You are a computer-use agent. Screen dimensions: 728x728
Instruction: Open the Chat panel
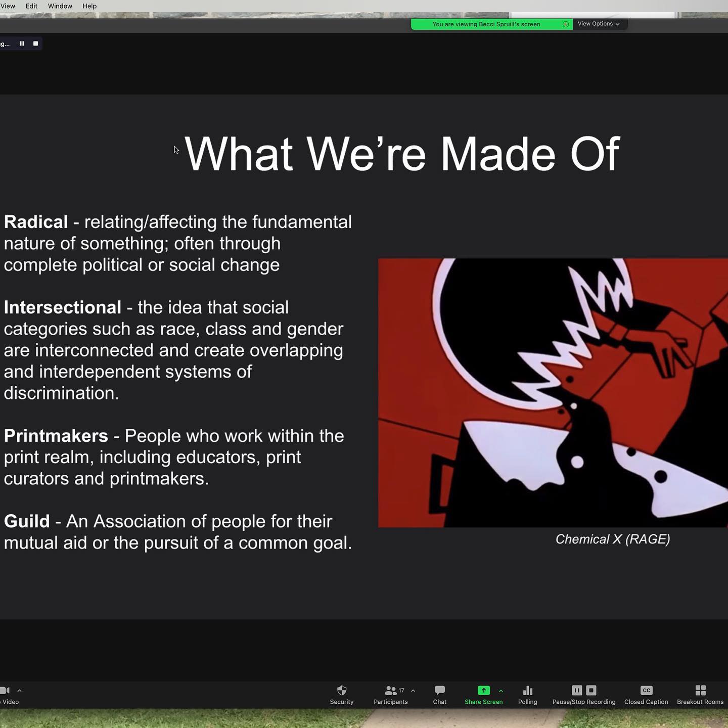[x=439, y=691]
